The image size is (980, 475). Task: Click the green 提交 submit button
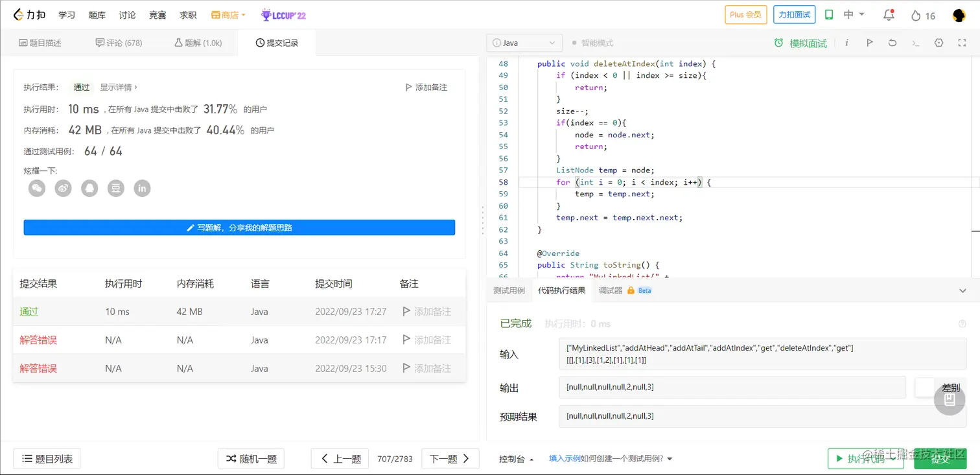click(940, 459)
